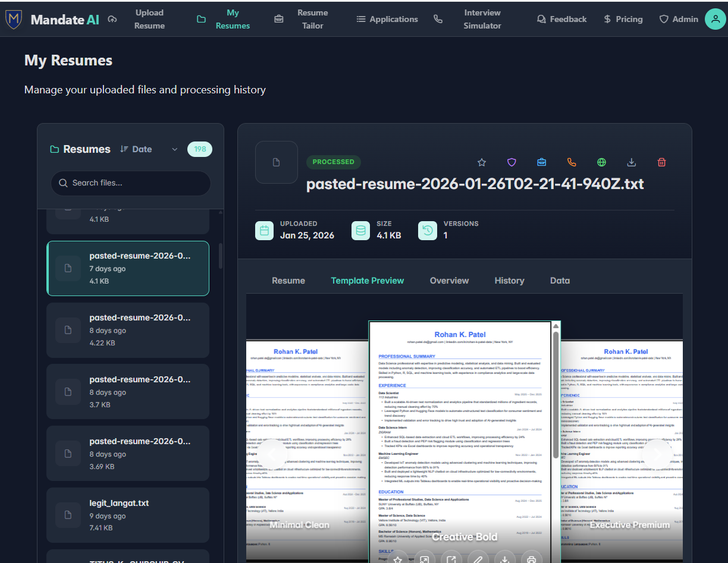Click the orange phone icon on the resume card
Screen dimensions: 728x563
pos(571,162)
